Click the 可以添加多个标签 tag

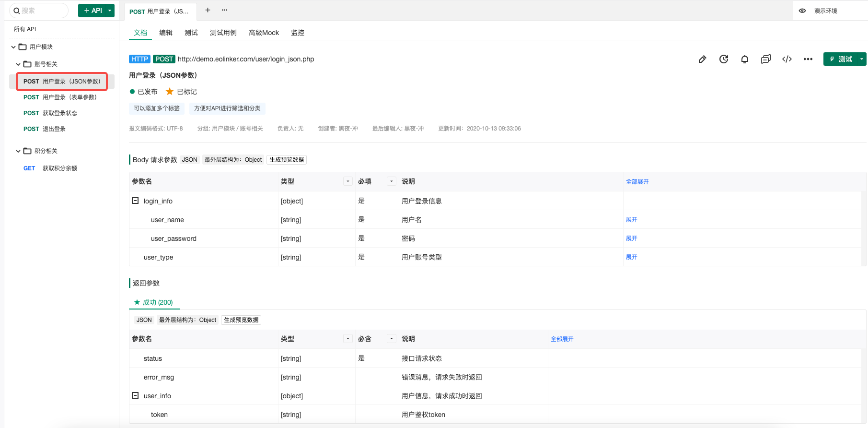(157, 108)
